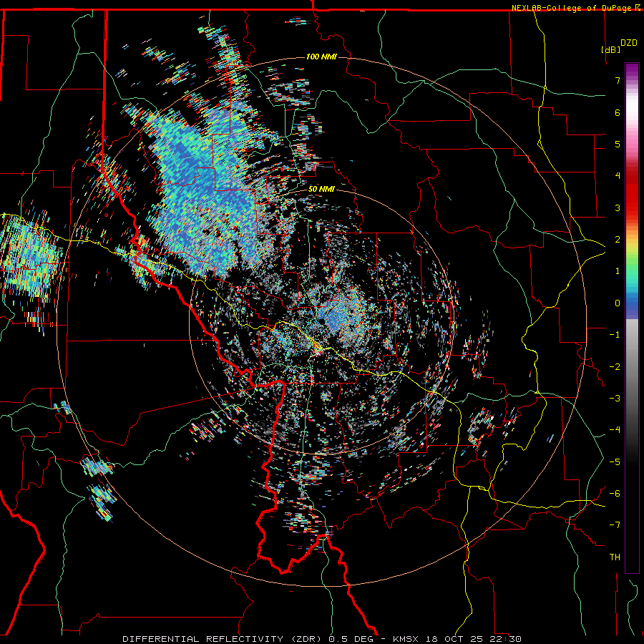
Task: Click the 7 dB scale value
Action: (x=618, y=80)
